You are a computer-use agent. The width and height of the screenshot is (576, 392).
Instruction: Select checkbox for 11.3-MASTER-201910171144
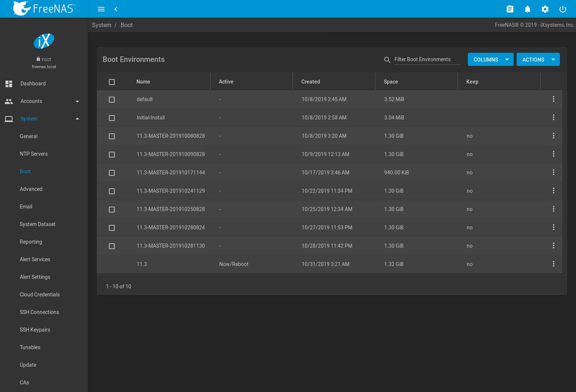(x=112, y=173)
